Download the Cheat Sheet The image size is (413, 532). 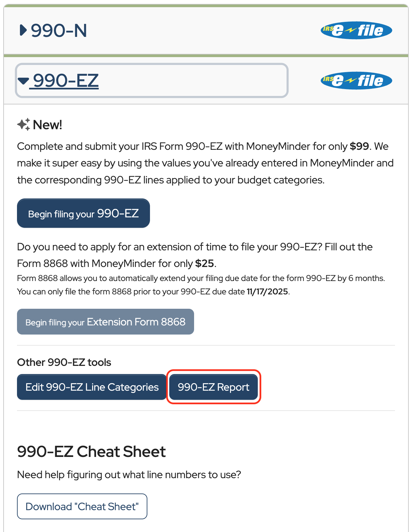[x=82, y=507]
